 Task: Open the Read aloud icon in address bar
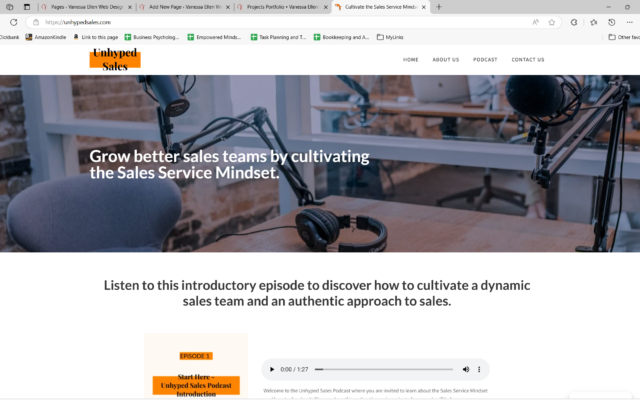tap(536, 22)
